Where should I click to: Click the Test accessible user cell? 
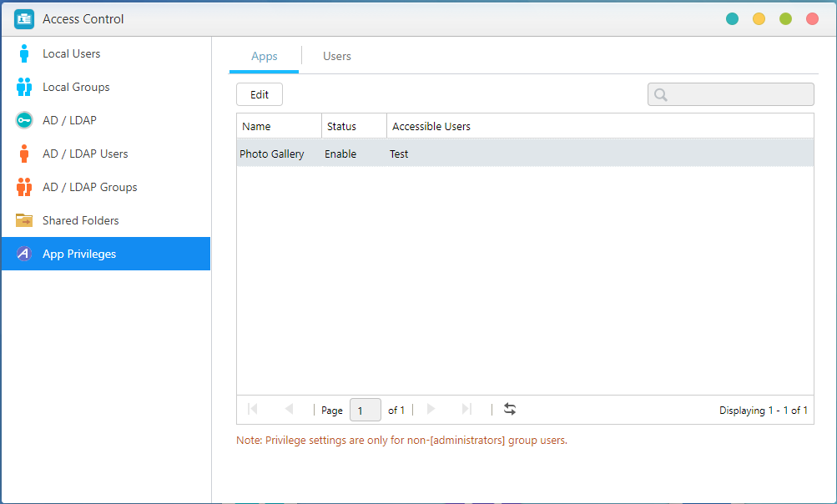pyautogui.click(x=399, y=154)
